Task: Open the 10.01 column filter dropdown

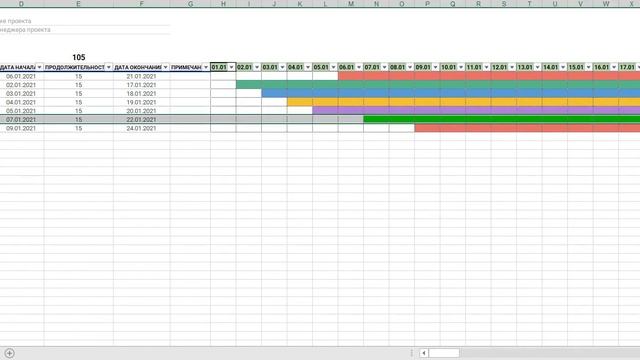Action: pos(461,67)
